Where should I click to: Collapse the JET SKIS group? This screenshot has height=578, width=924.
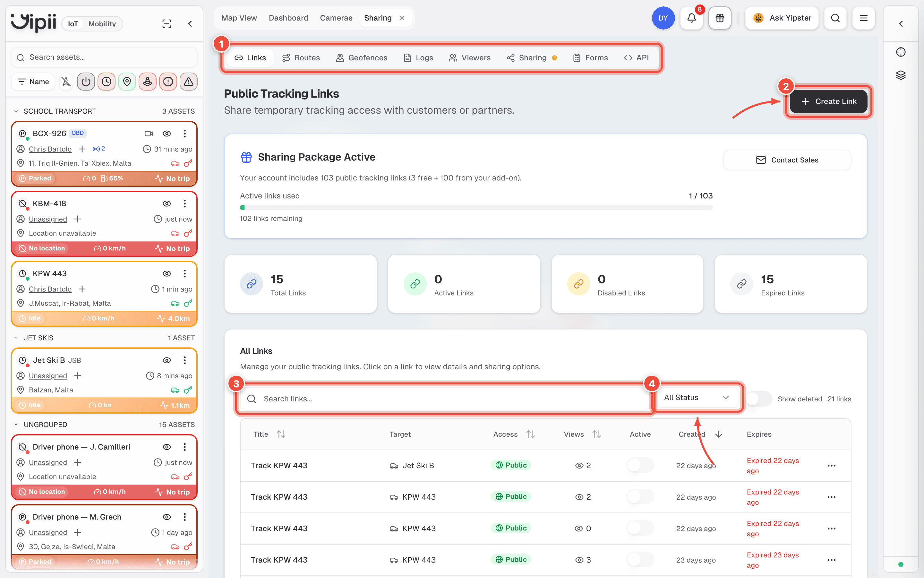point(16,338)
